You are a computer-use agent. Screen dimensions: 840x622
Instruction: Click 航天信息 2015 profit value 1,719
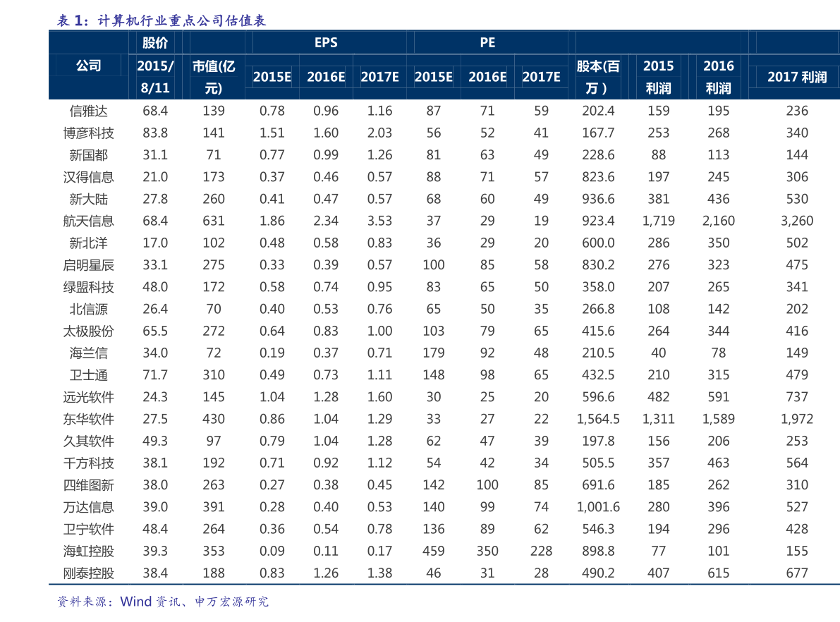[659, 221]
